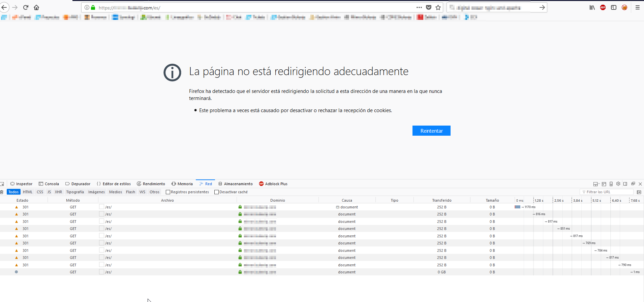Filter requests by XHR

tap(58, 192)
